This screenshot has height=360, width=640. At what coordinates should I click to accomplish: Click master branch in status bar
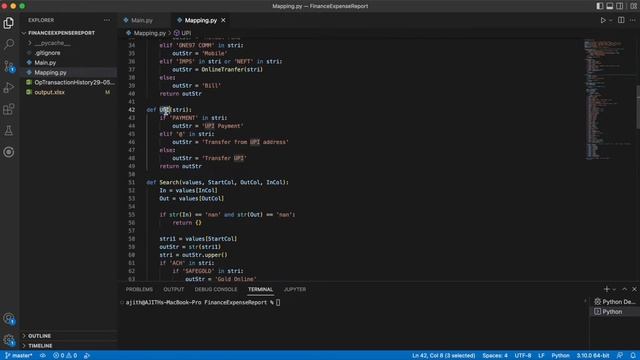(x=19, y=356)
